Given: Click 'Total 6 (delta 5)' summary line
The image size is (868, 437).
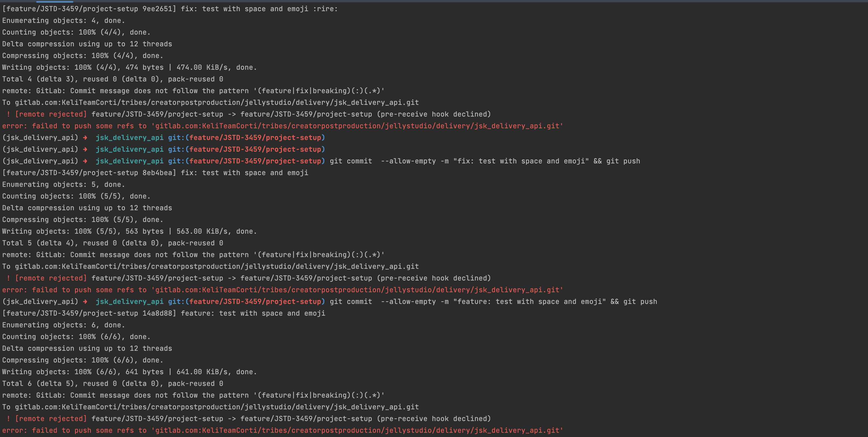Looking at the screenshot, I should click(112, 384).
